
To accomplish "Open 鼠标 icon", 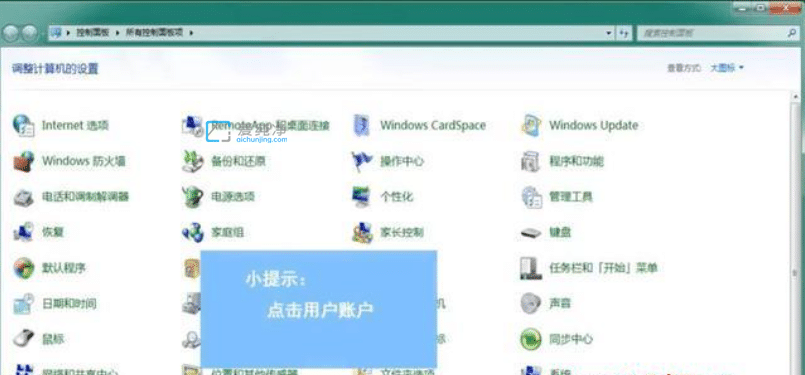I will point(23,339).
